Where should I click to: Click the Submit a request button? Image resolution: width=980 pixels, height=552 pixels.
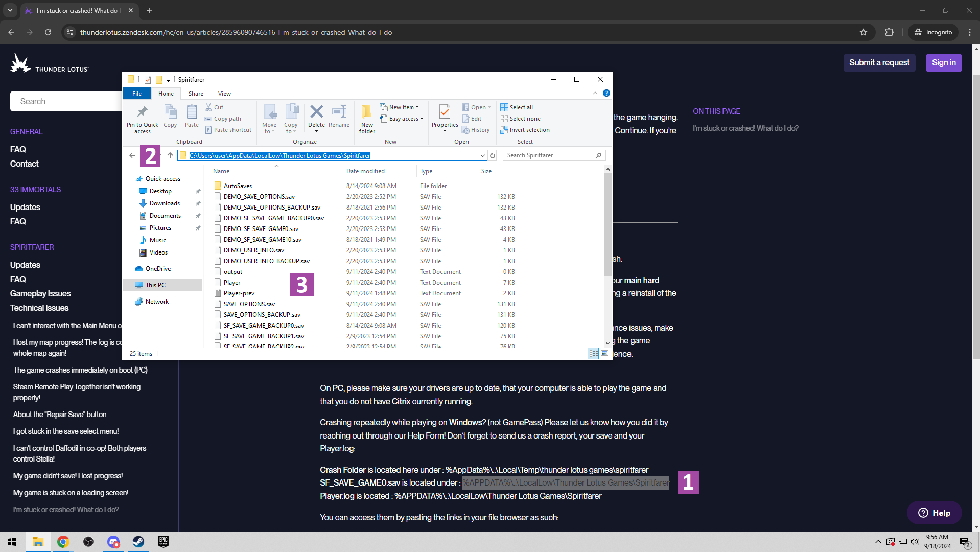coord(879,63)
